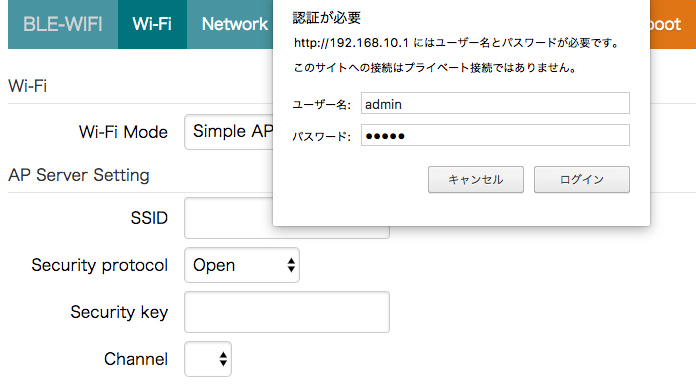The image size is (696, 384).
Task: Click the SSID label
Action: (149, 218)
